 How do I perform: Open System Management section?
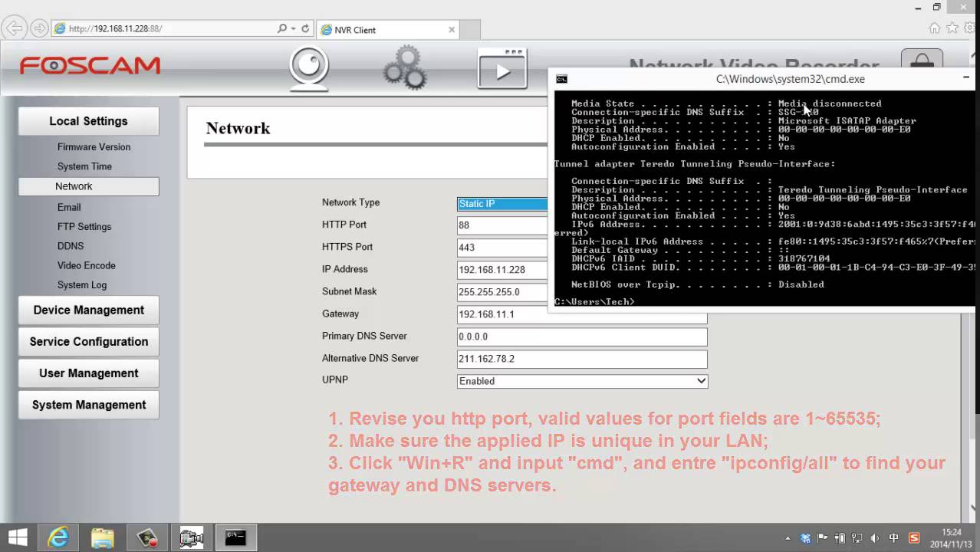[89, 405]
